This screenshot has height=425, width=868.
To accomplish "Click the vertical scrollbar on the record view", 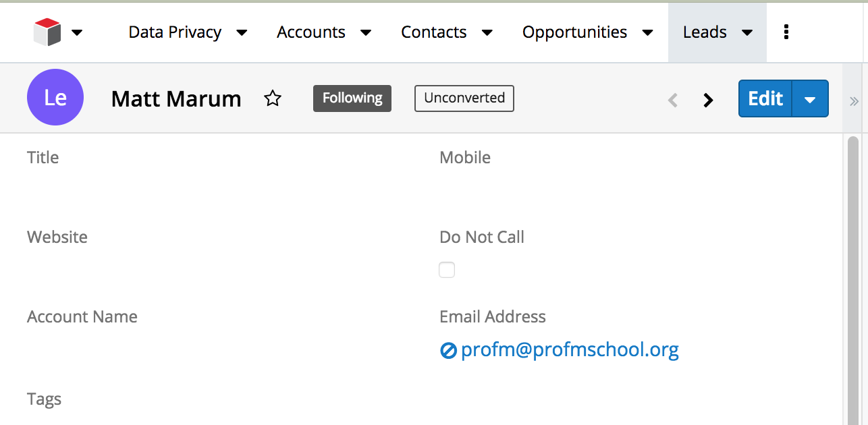I will (853, 270).
